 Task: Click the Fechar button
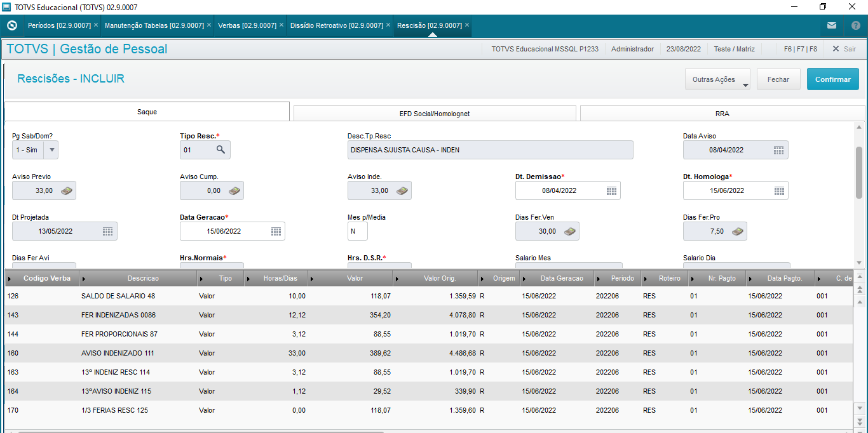tap(778, 79)
